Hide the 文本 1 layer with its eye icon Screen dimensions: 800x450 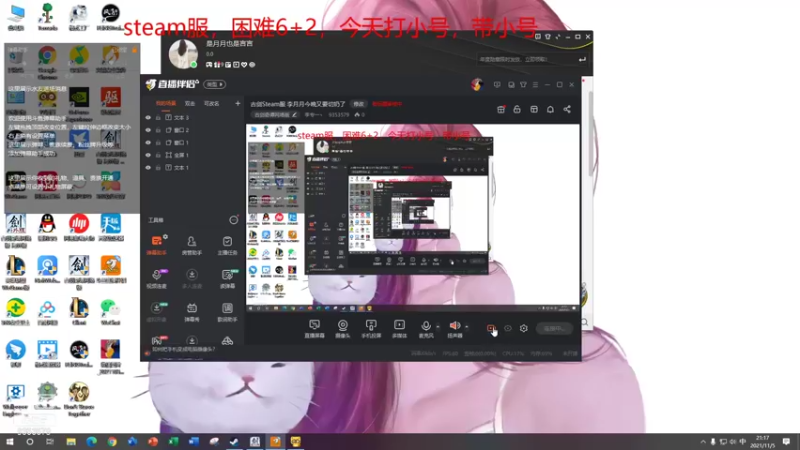pos(148,167)
